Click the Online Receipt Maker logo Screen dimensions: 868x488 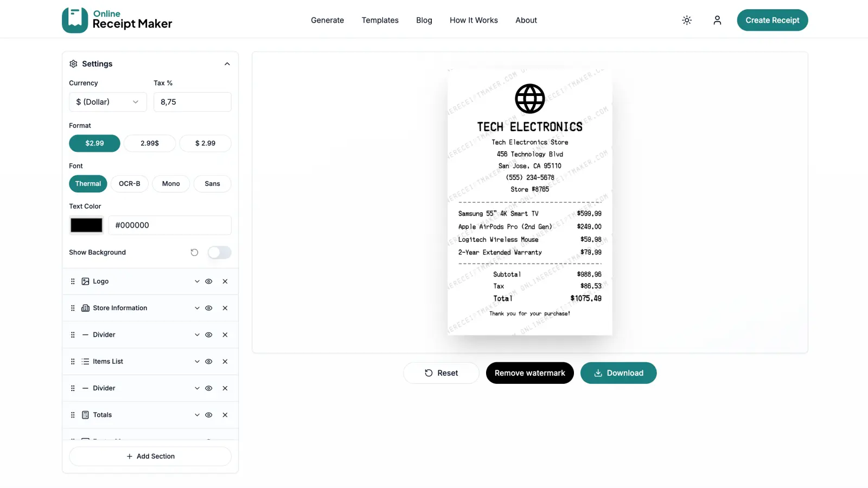(117, 20)
